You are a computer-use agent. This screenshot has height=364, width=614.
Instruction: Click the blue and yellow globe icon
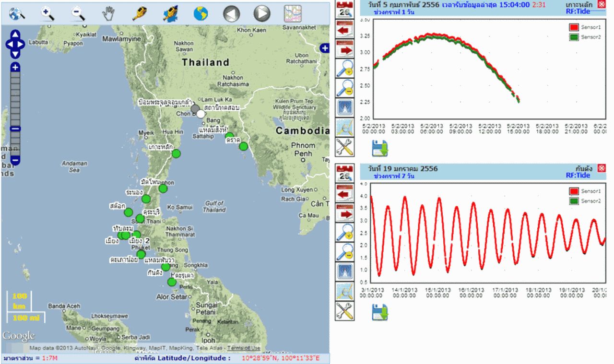(201, 13)
